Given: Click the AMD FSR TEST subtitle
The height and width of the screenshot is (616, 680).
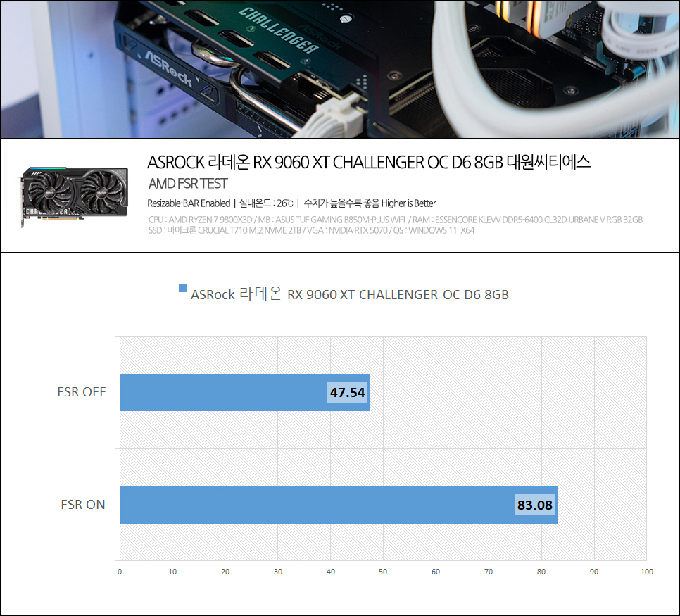Looking at the screenshot, I should pyautogui.click(x=188, y=184).
